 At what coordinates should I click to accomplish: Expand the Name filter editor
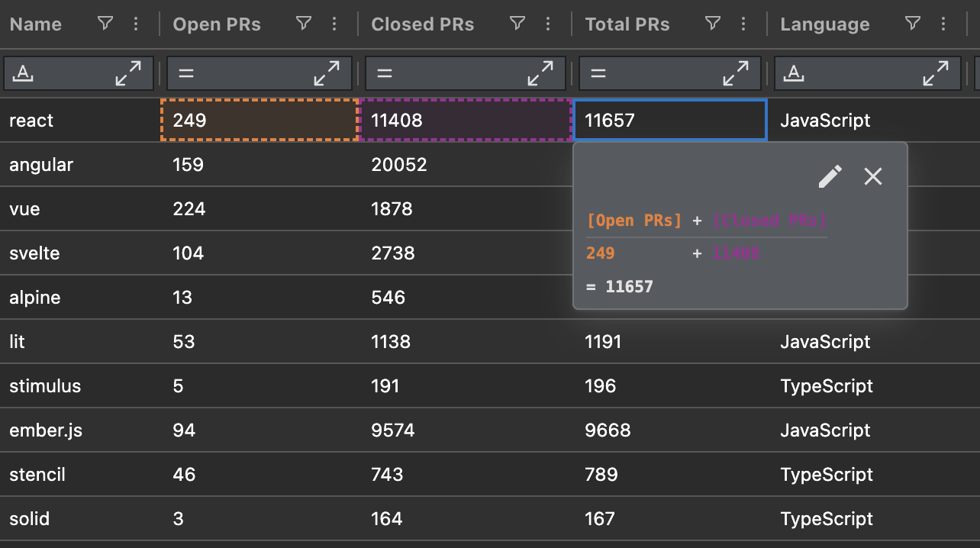(x=128, y=73)
